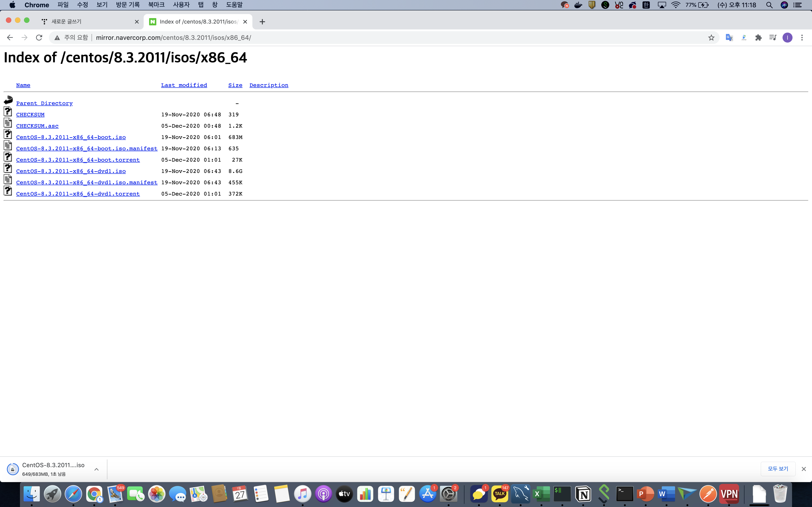Image resolution: width=812 pixels, height=507 pixels.
Task: Open KakaoTalk from the Dock
Action: click(500, 494)
